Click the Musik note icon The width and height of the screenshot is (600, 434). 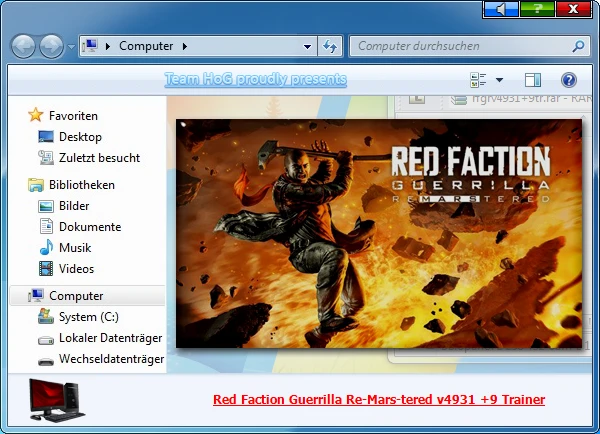(x=46, y=247)
